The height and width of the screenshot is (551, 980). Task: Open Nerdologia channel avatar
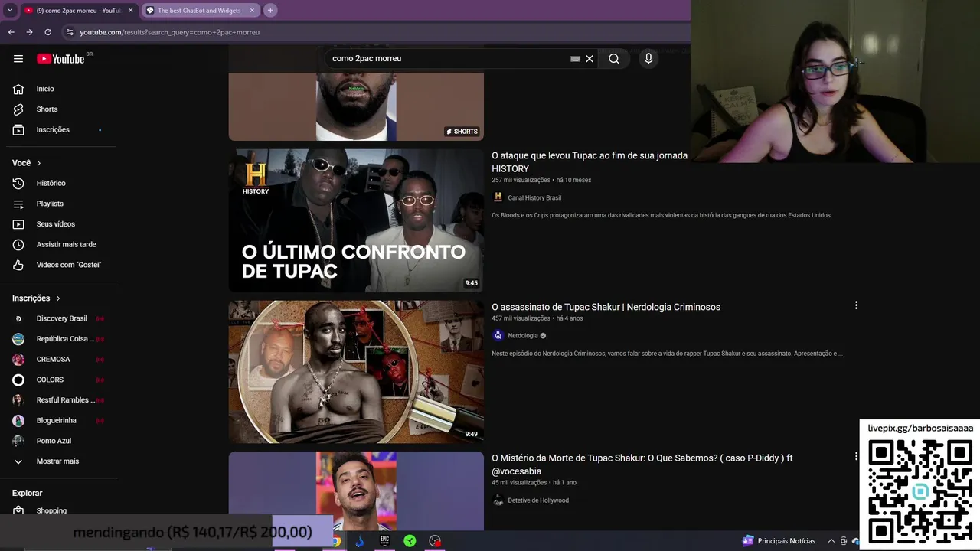pyautogui.click(x=498, y=335)
